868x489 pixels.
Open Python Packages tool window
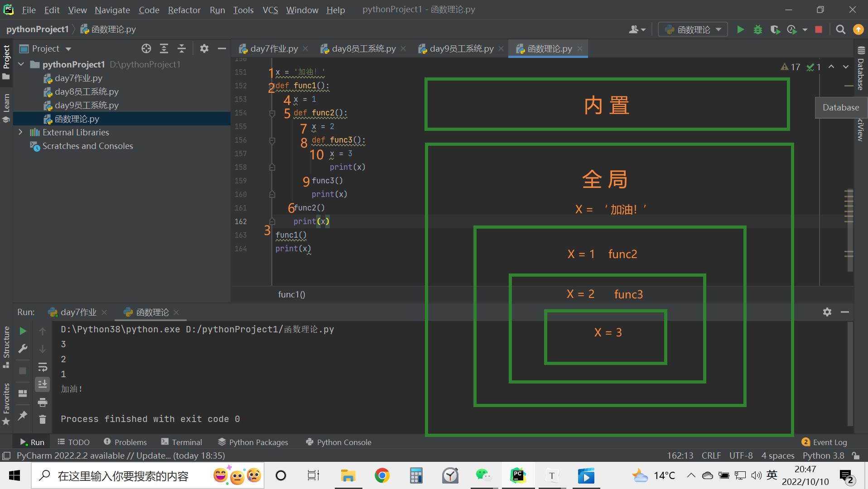pos(253,442)
